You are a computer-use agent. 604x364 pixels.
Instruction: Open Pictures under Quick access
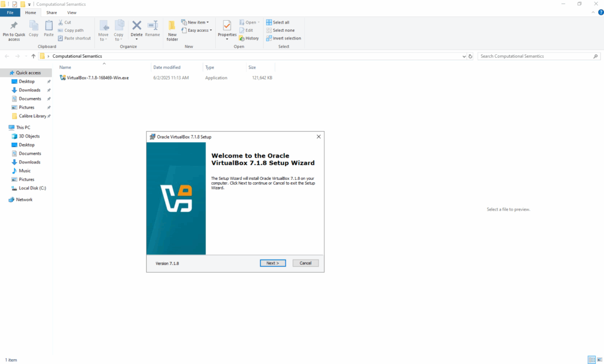point(27,107)
